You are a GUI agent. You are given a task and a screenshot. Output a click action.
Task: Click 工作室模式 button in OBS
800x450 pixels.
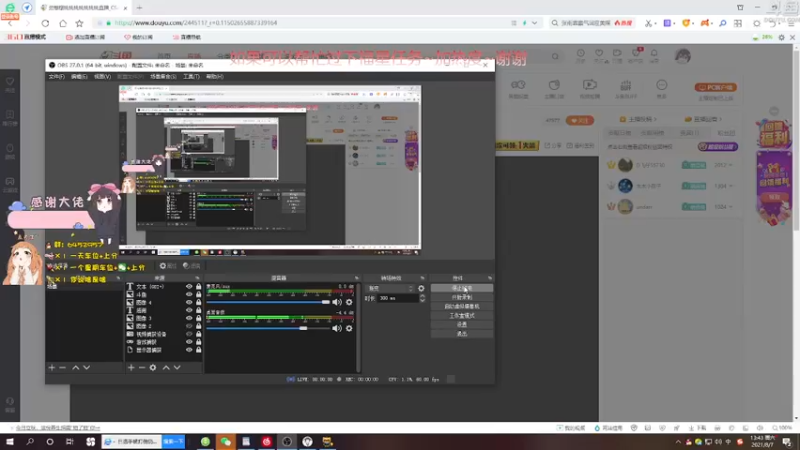pos(462,316)
